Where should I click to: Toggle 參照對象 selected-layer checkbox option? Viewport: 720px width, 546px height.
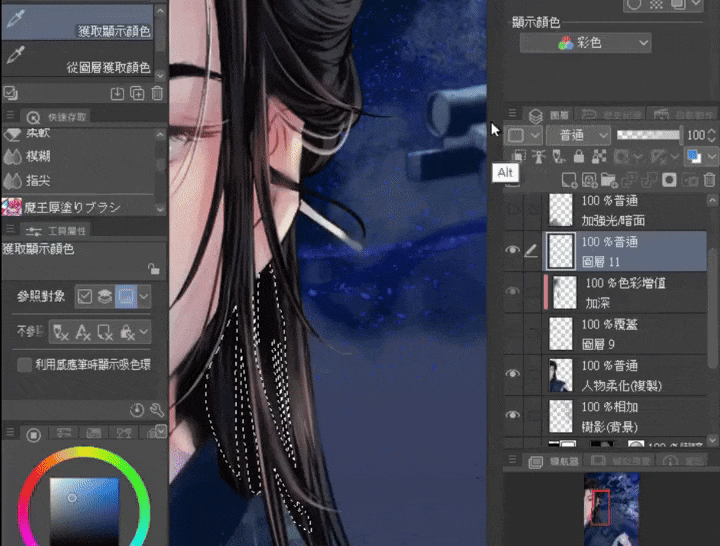tap(84, 297)
